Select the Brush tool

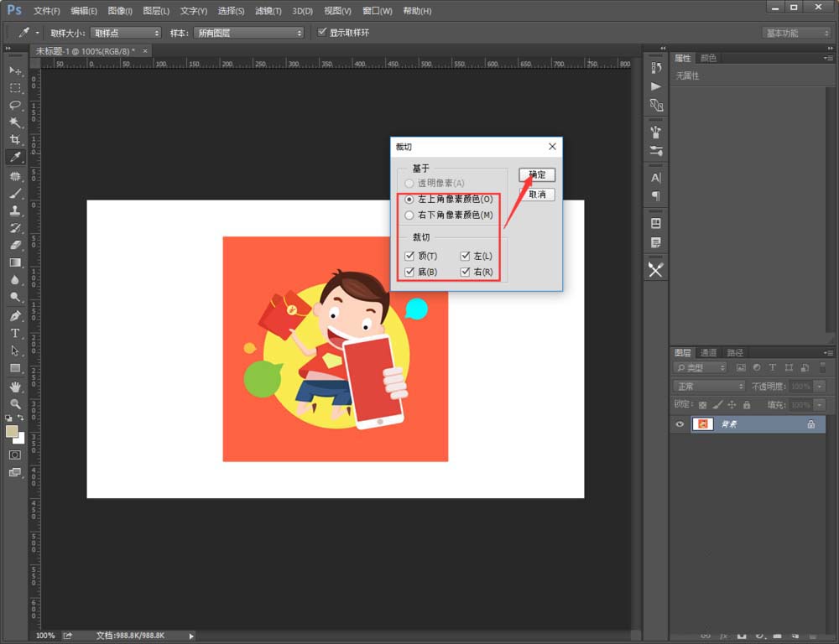click(14, 191)
